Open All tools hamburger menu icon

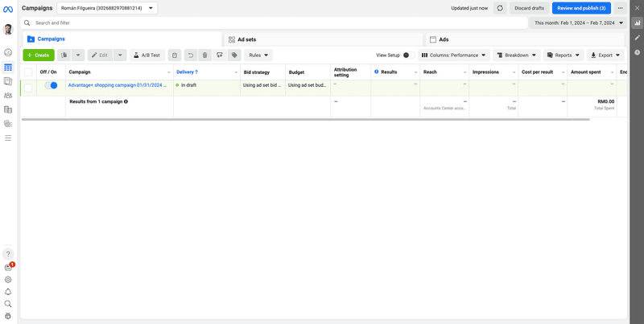point(8,138)
